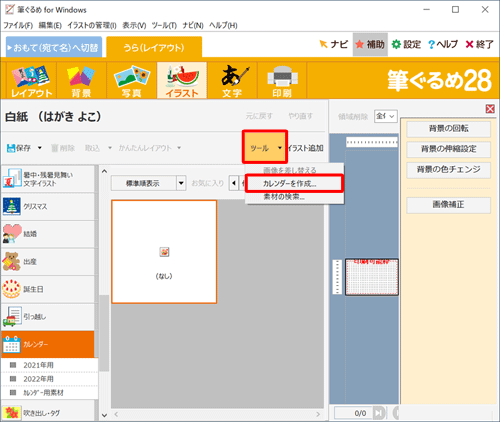Image resolution: width=500 pixels, height=422 pixels.
Task: Click the category list scroll down arrow
Action: coord(104,415)
